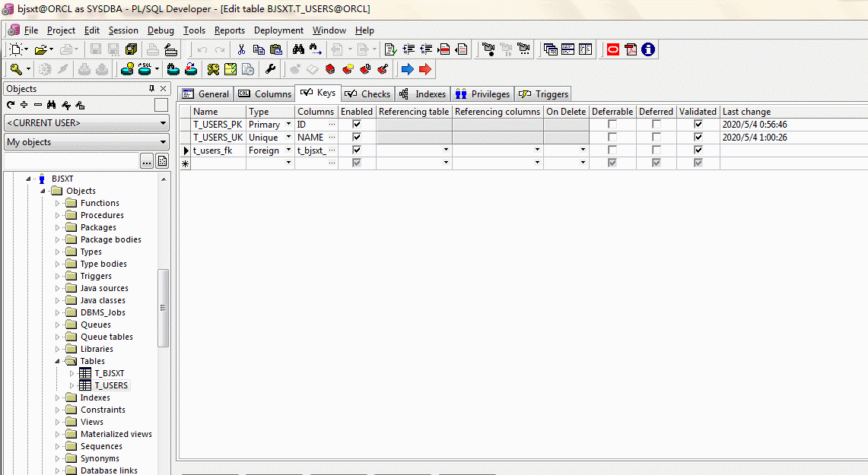Toggle Validated checkbox for t_users_fk
This screenshot has width=868, height=475.
point(698,150)
